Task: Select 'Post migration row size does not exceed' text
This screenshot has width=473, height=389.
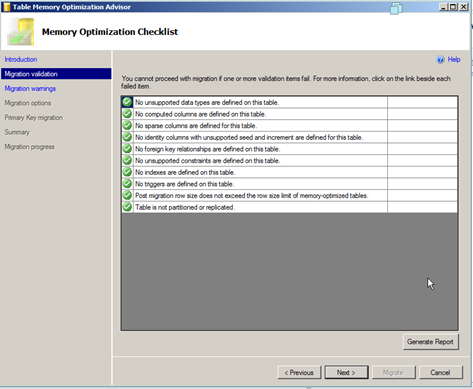Action: [252, 196]
